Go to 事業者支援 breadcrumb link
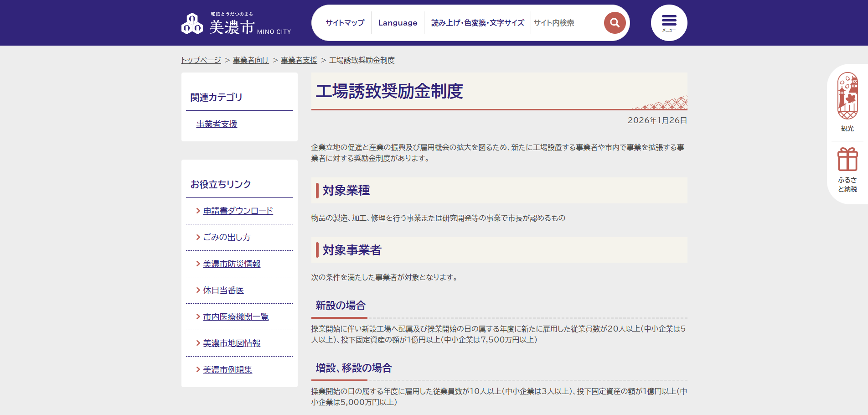868x415 pixels. [299, 60]
